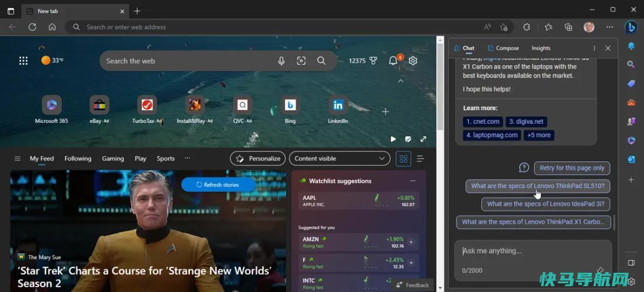Open the LinkedIn quick link
The width and height of the screenshot is (644, 292).
coord(338,110)
